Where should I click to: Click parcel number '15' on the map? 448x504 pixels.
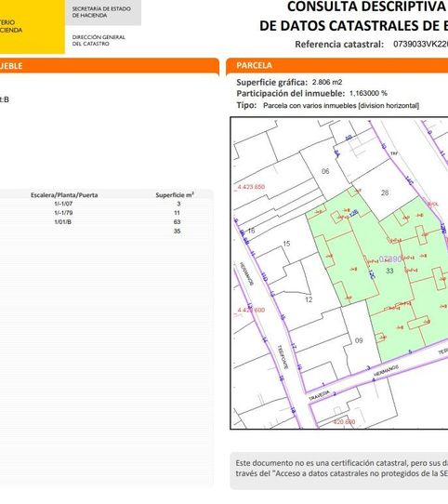click(286, 244)
